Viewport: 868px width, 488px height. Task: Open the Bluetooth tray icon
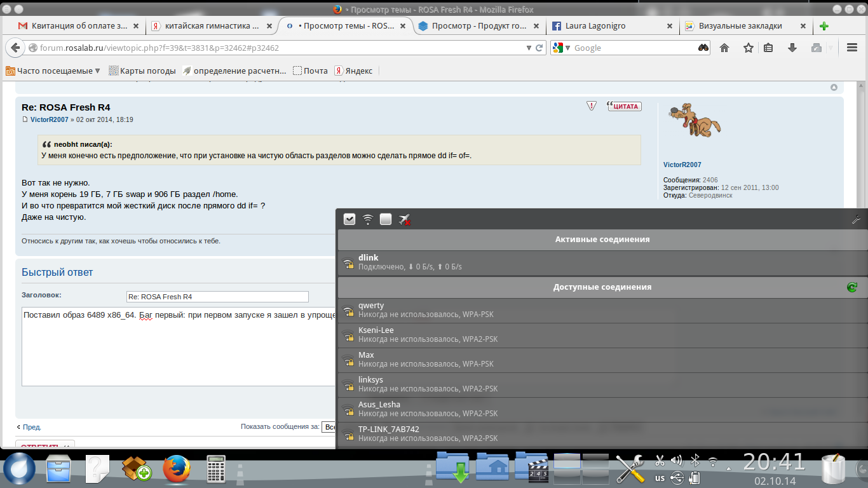pos(695,461)
